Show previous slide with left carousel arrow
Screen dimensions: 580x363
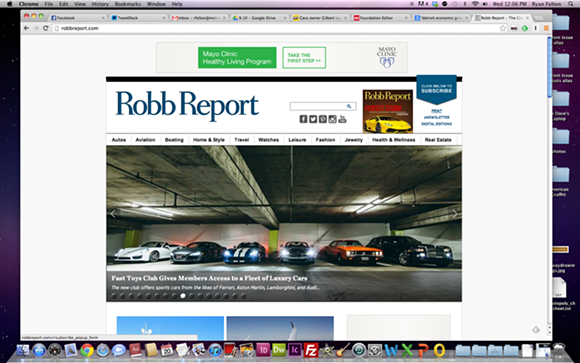(x=113, y=214)
